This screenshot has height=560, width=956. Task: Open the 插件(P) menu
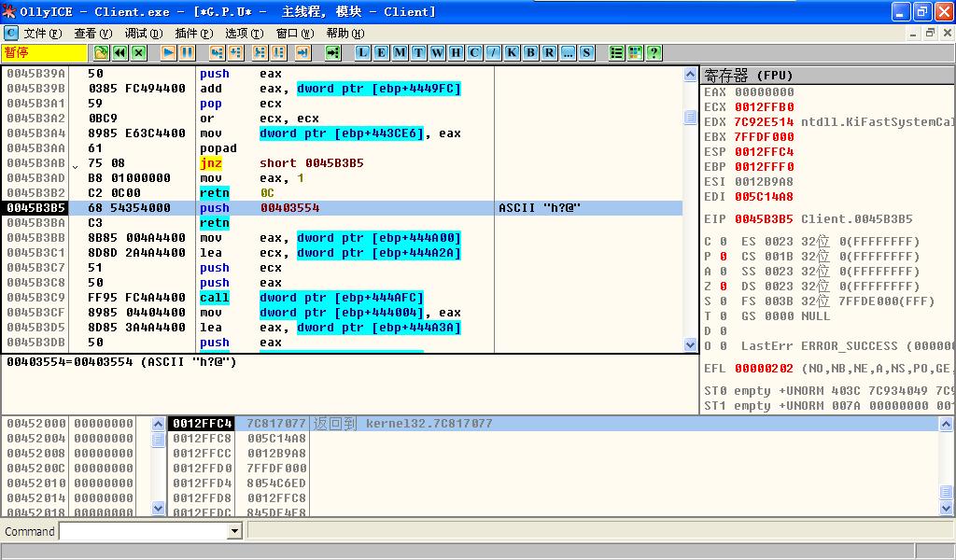[194, 34]
